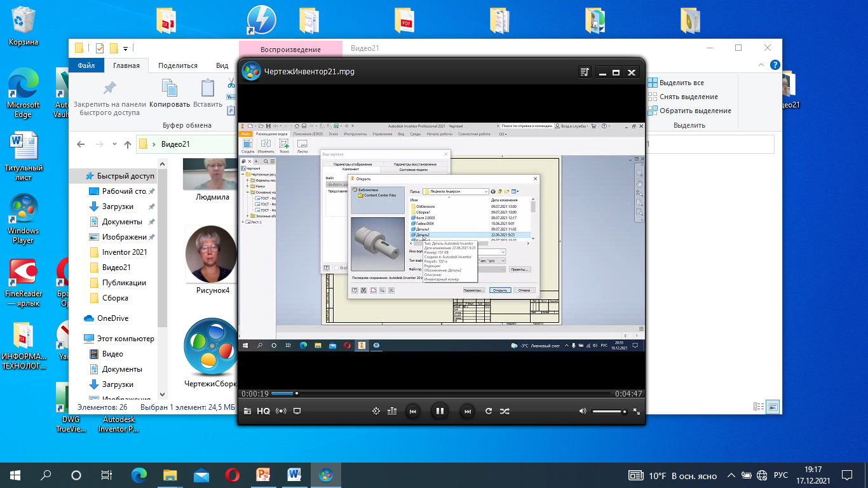Skip to the next track
This screenshot has height=488, width=868.
[467, 411]
